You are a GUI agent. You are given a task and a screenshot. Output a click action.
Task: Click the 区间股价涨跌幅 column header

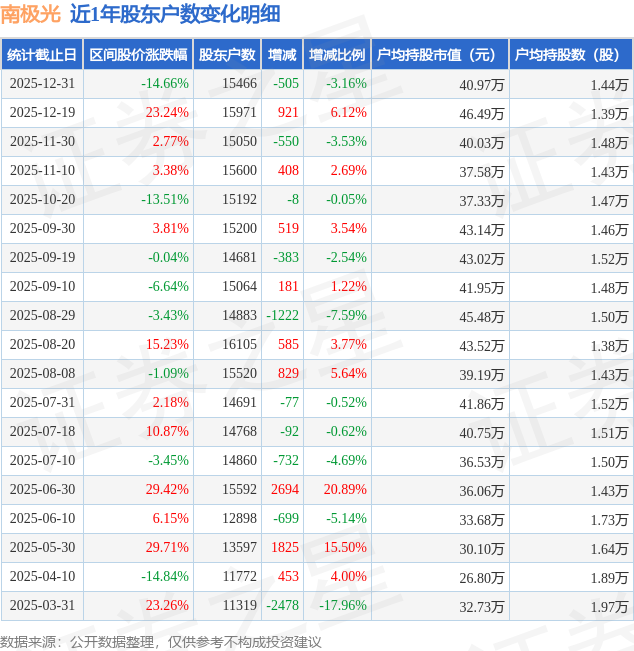[137, 55]
